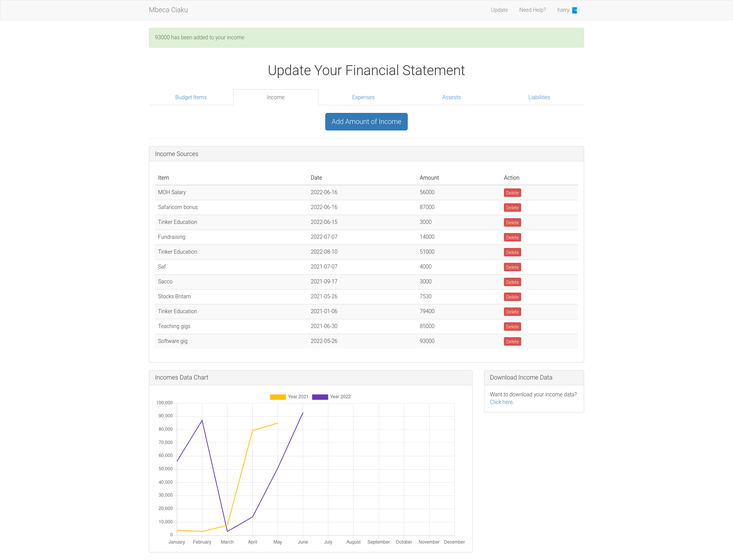Go to the Liabilities tab
This screenshot has height=560, width=733.
pos(539,97)
